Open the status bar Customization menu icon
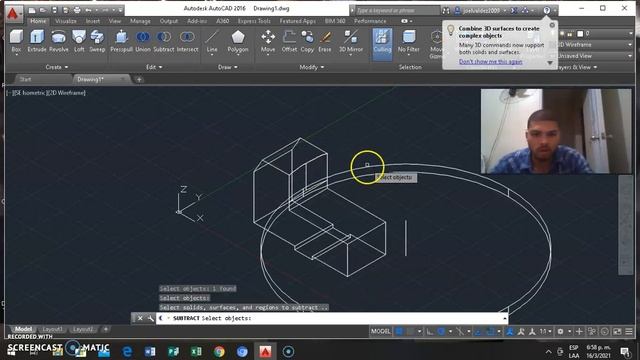The height and width of the screenshot is (360, 640). tap(629, 331)
